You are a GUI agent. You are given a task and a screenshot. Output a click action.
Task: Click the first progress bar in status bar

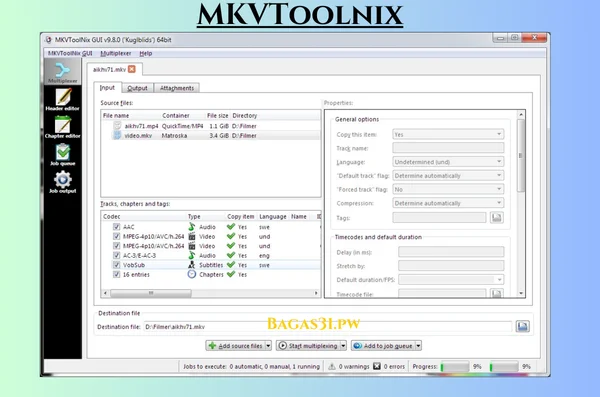455,366
